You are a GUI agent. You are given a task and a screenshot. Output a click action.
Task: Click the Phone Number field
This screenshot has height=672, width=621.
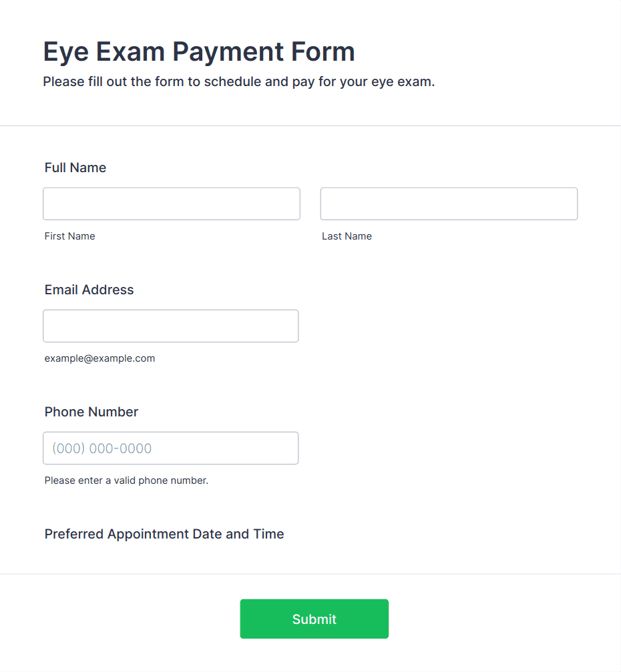pos(170,448)
